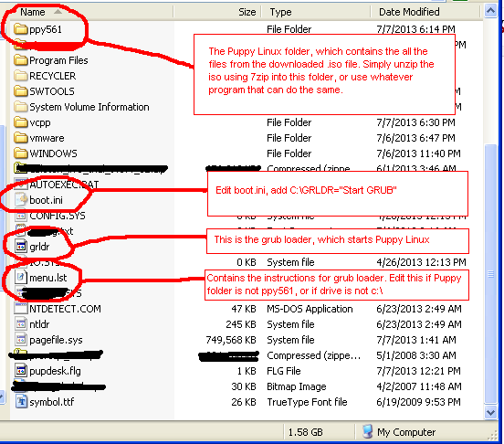The height and width of the screenshot is (444, 504).
Task: Select the SWTOOLS folder name
Action: pyautogui.click(x=52, y=91)
